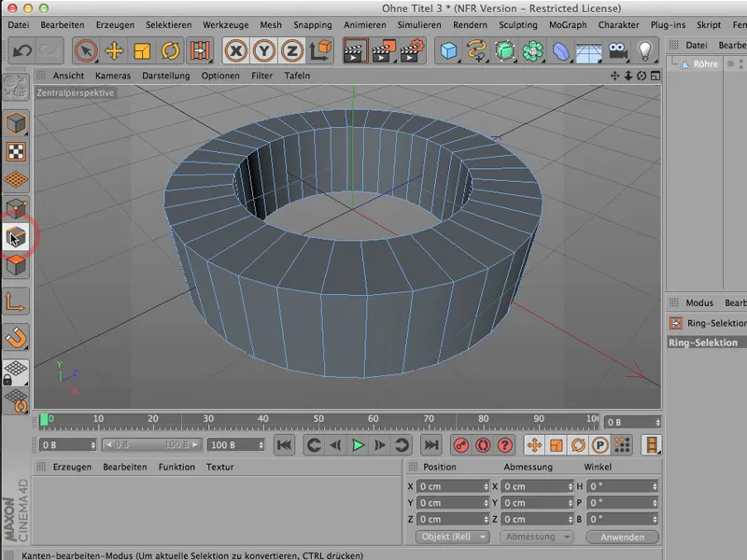Screen dimensions: 747x560
Task: Render to Picture Viewer icon
Action: tap(384, 50)
